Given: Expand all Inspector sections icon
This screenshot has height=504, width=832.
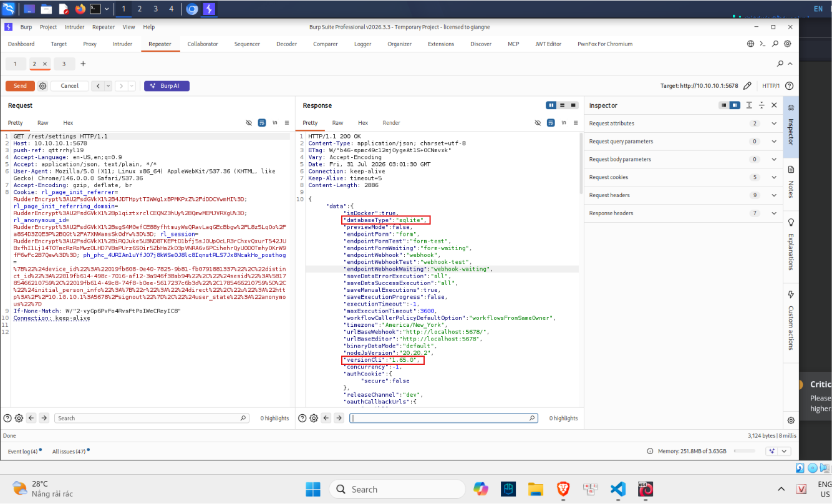Looking at the screenshot, I should [750, 105].
